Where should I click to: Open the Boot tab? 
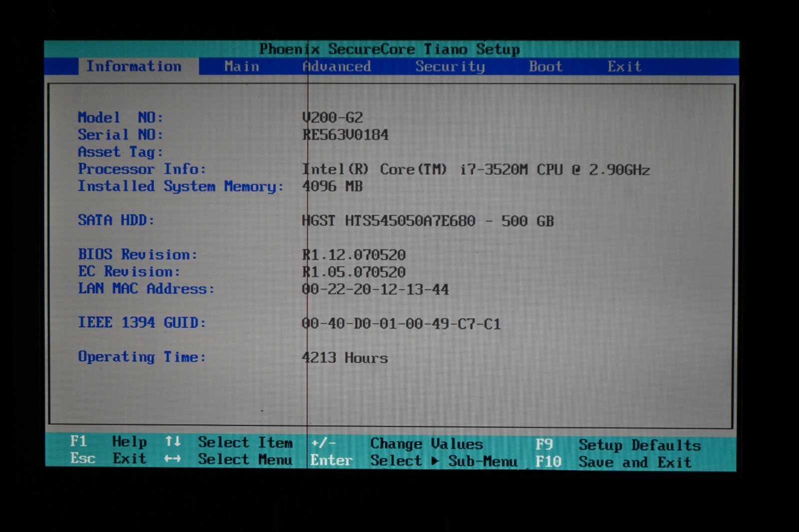tap(546, 67)
